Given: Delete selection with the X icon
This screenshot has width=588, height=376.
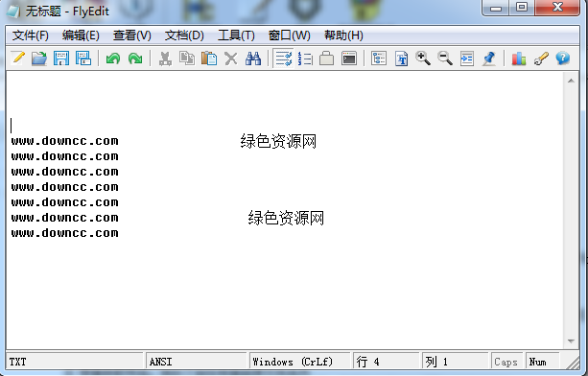Looking at the screenshot, I should [x=231, y=59].
